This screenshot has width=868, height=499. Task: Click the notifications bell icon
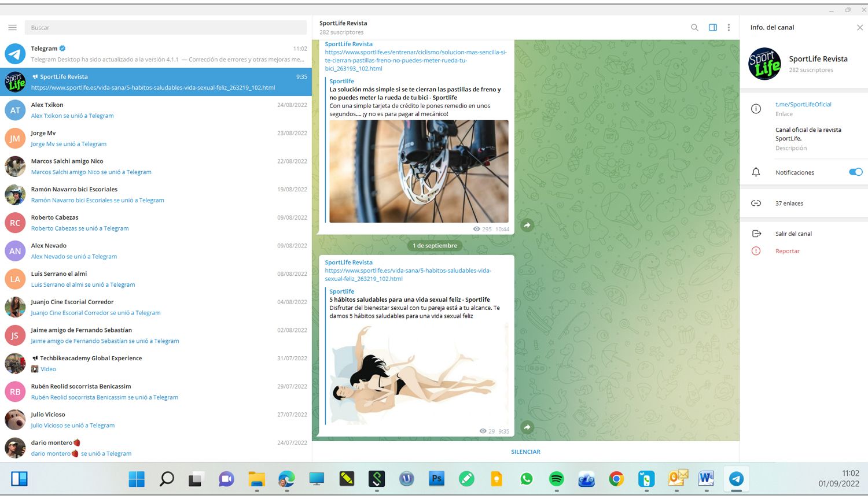[x=756, y=172]
